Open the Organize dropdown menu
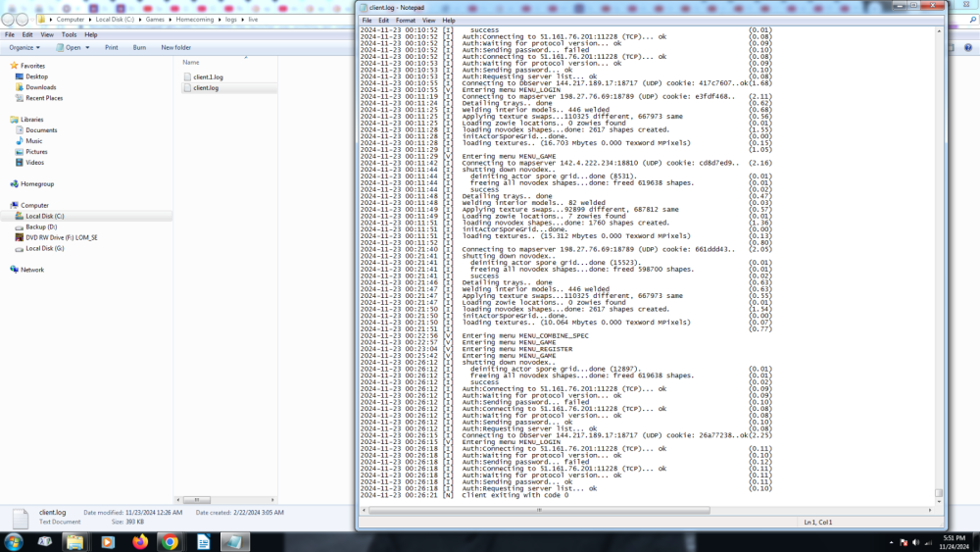The image size is (980, 552). pos(24,47)
